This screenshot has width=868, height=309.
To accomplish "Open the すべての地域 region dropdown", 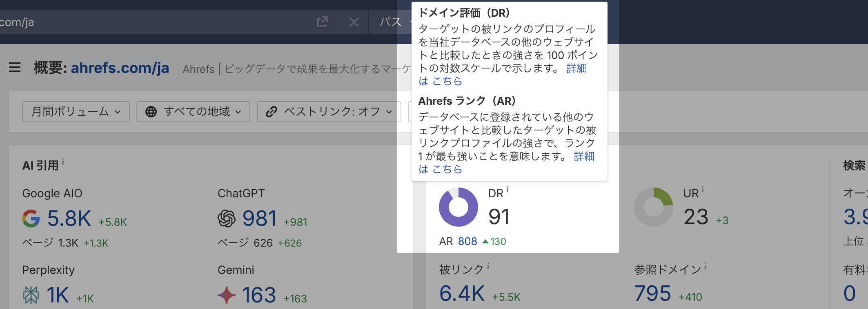I will pyautogui.click(x=193, y=112).
